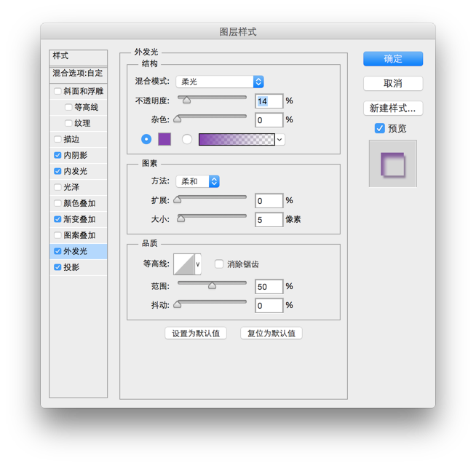Click the 抖动 slider handle
This screenshot has height=466, width=476.
point(178,304)
